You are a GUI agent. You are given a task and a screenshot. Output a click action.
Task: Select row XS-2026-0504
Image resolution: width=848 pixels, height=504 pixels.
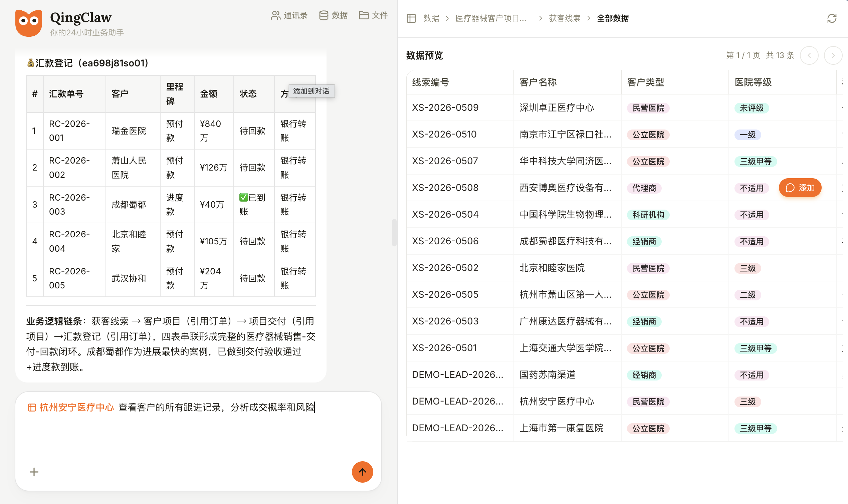pyautogui.click(x=624, y=214)
